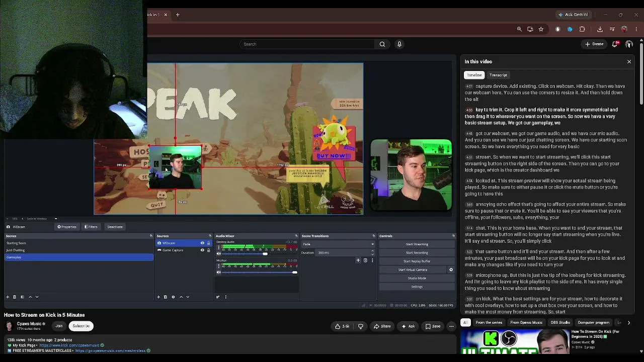Select the 'Computer program' chip
Image resolution: width=644 pixels, height=362 pixels.
pyautogui.click(x=594, y=323)
